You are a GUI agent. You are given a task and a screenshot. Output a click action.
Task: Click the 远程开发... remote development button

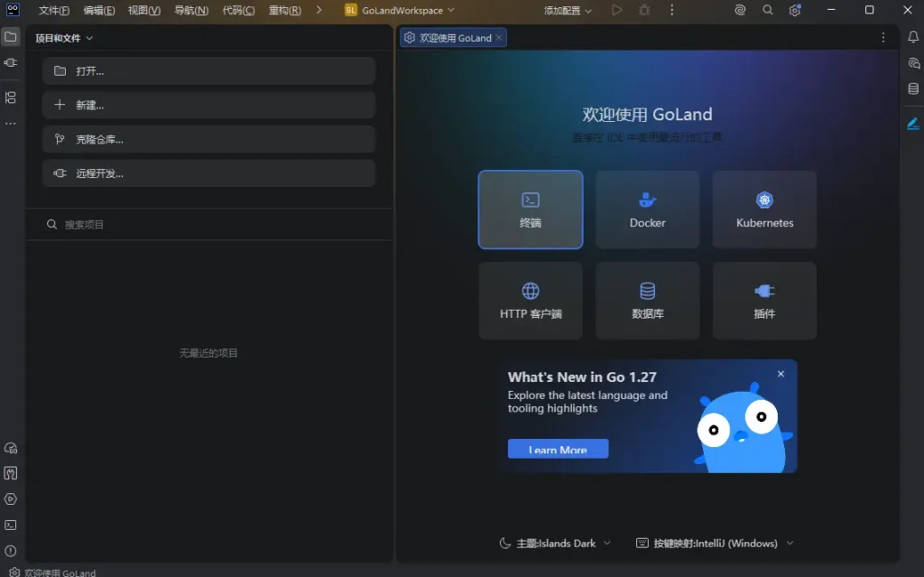click(208, 173)
